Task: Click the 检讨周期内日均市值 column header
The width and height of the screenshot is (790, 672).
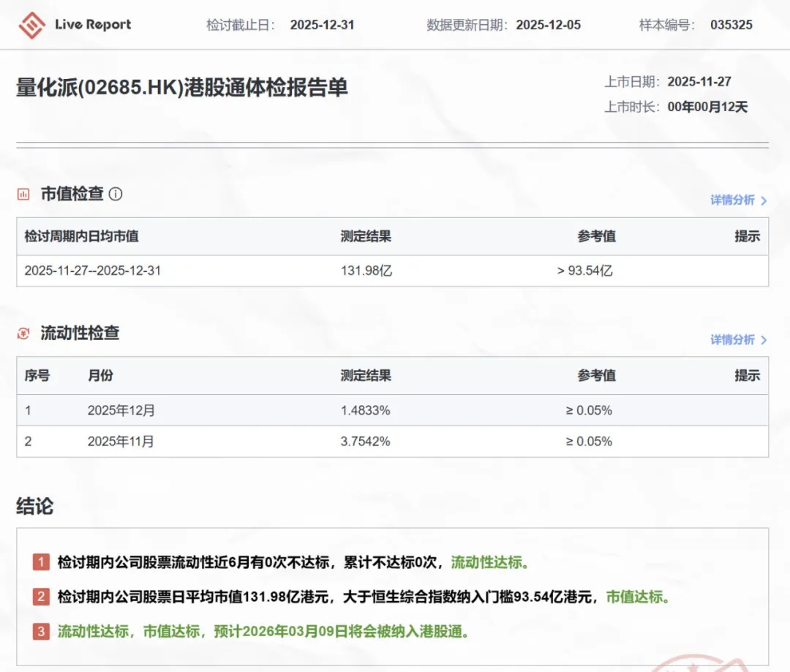Action: point(81,236)
